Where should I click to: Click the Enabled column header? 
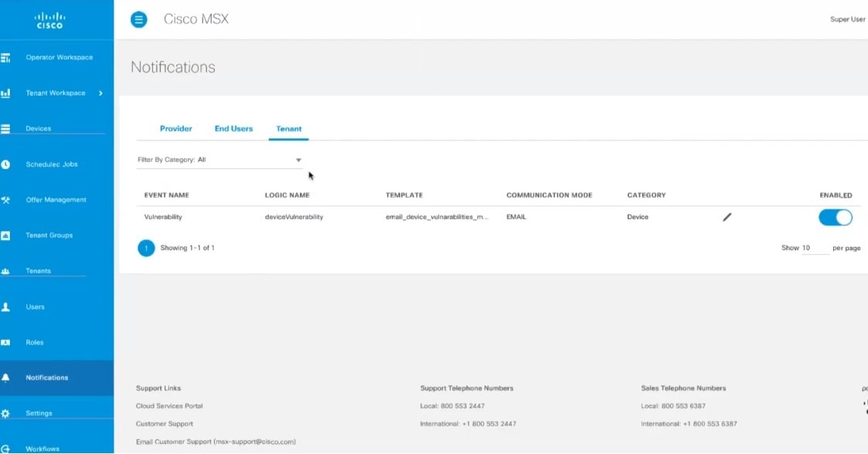(x=836, y=195)
